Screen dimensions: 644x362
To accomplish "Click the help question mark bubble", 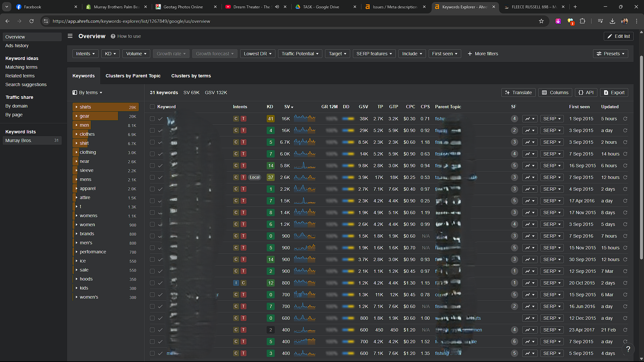I will 628,349.
